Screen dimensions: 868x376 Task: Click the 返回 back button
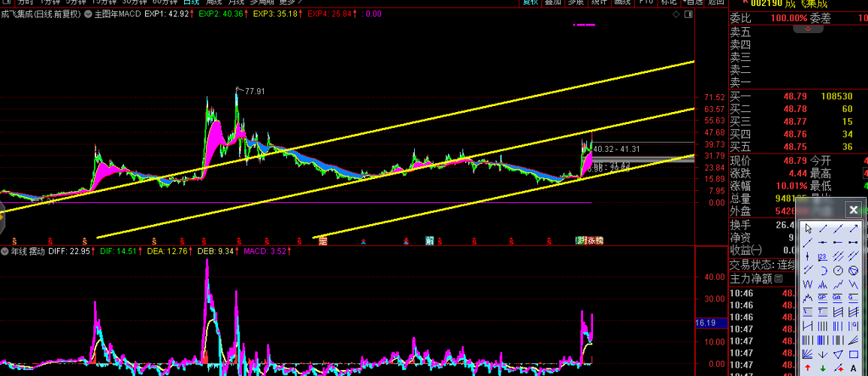click(715, 2)
